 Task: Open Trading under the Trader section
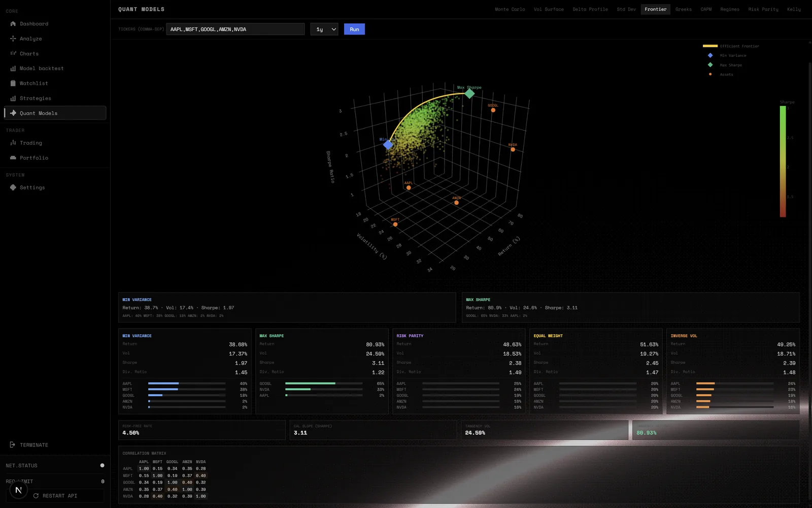(55, 143)
